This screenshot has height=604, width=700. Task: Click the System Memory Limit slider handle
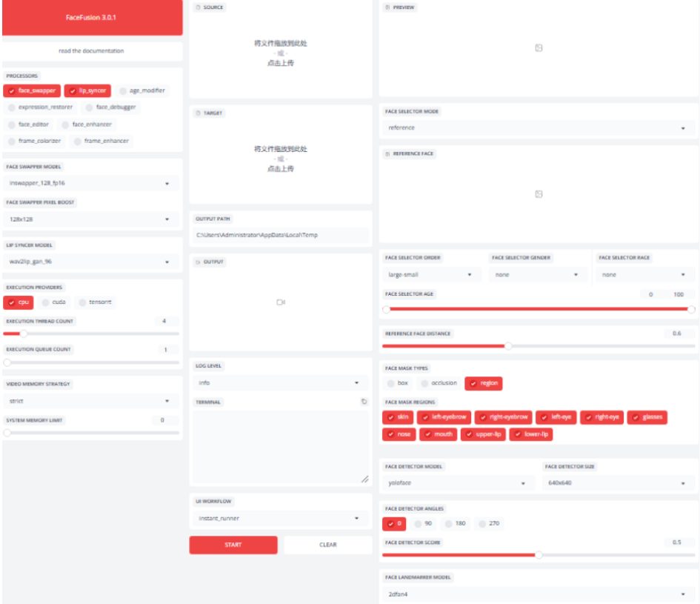[x=7, y=433]
